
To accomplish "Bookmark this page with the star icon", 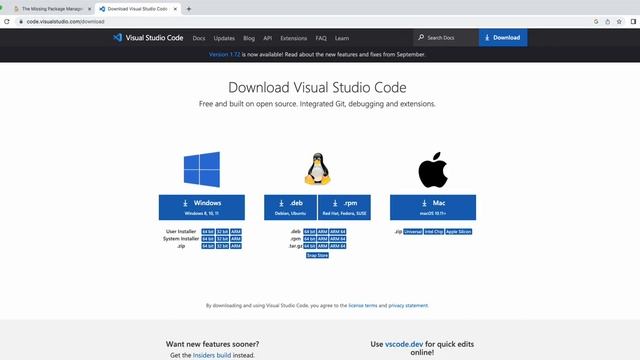I will pyautogui.click(x=619, y=22).
